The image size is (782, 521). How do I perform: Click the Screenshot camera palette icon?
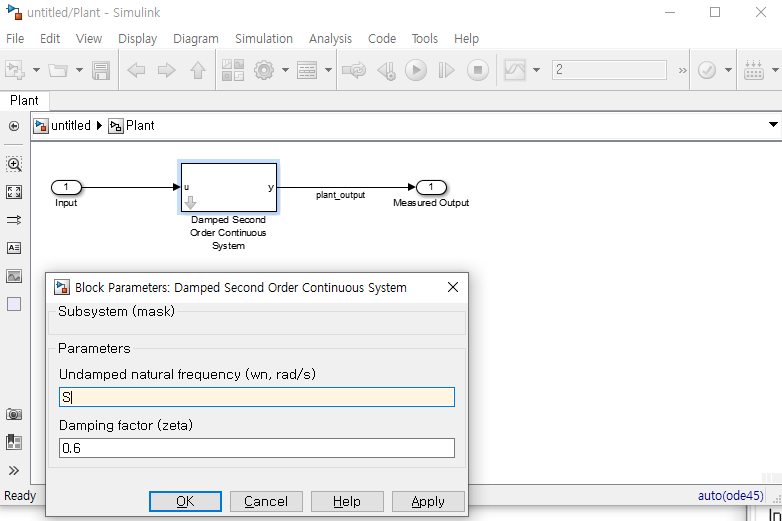click(x=14, y=414)
